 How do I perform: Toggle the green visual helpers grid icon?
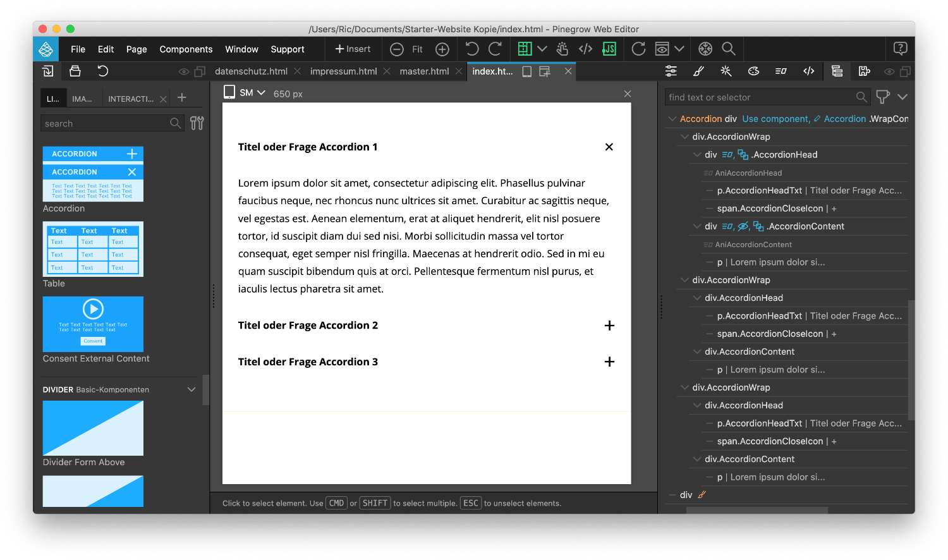(x=525, y=49)
